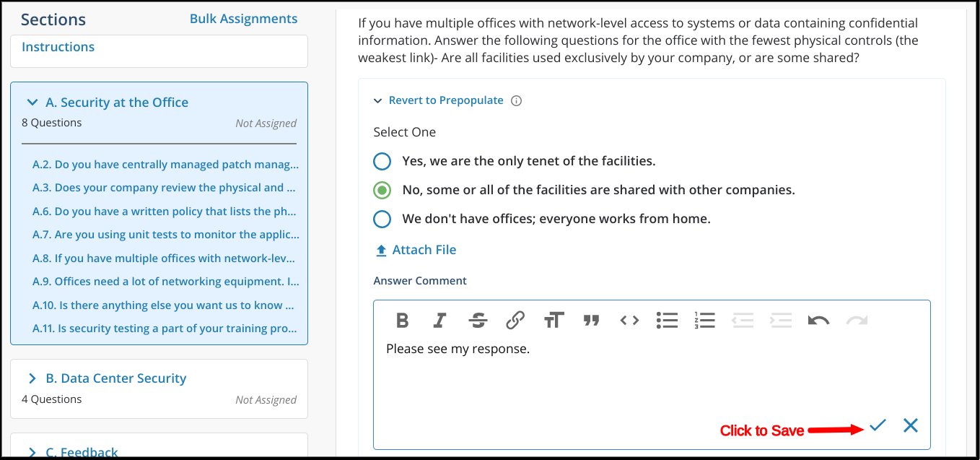Viewport: 980px width, 460px height.
Task: Open question A.2 about patch management
Action: [x=166, y=165]
